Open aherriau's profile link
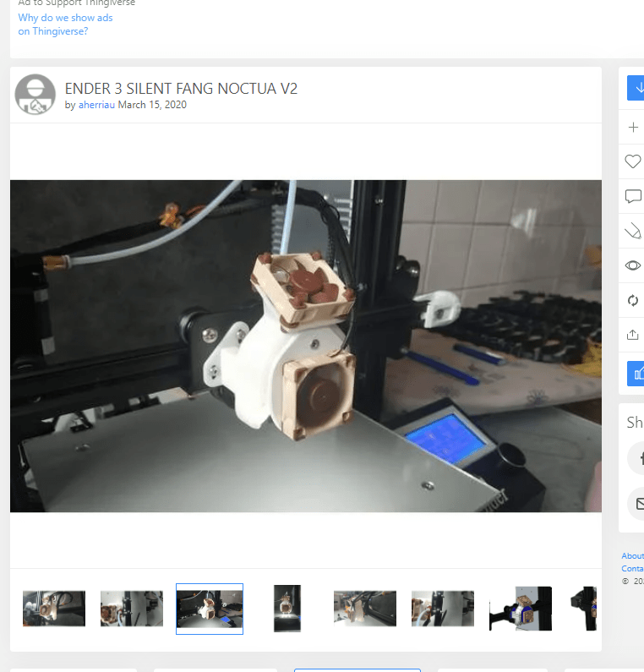Viewport: 644px width, 672px height. [x=96, y=105]
